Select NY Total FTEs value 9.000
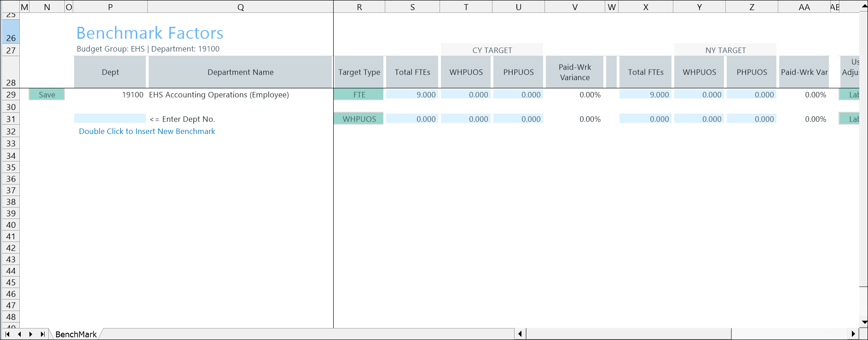The width and height of the screenshot is (868, 340). [x=646, y=95]
